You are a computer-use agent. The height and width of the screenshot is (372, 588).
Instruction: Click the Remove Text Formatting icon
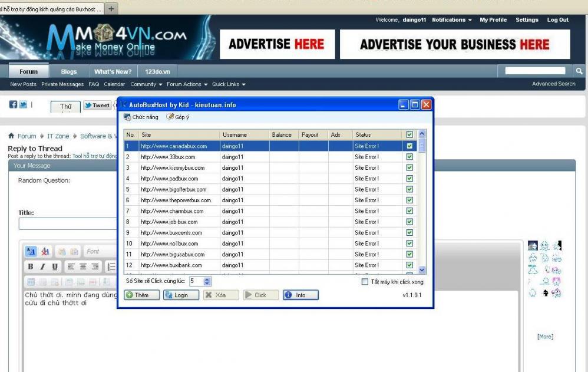point(45,252)
